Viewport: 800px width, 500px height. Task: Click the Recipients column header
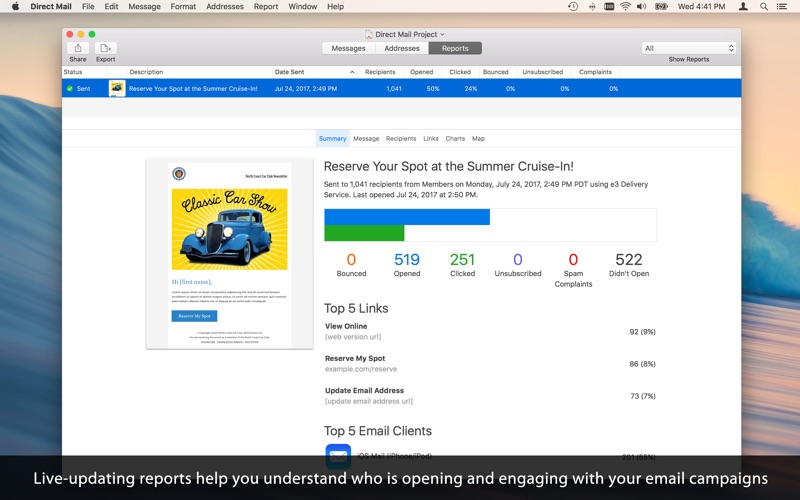coord(380,72)
